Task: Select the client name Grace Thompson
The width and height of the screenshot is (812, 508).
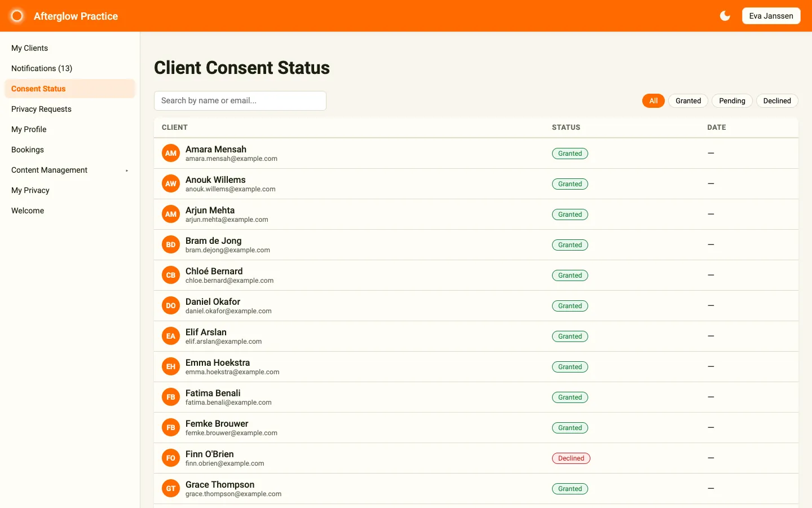Action: [x=220, y=484]
